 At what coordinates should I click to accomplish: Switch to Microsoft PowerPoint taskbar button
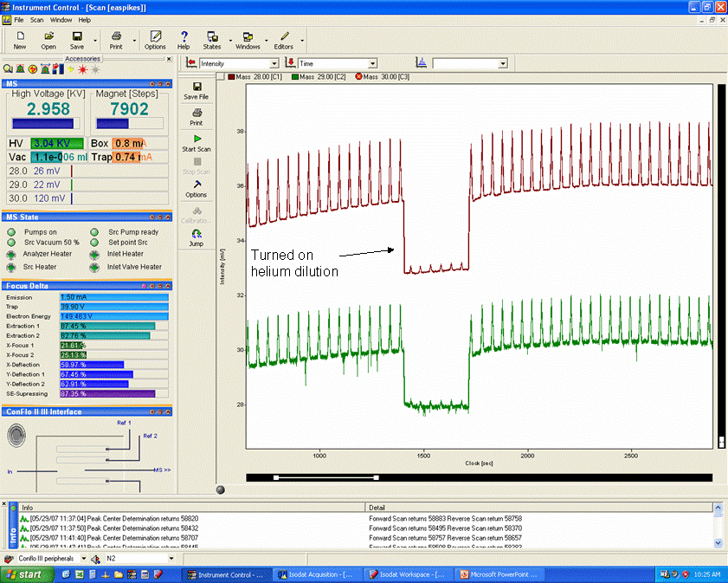point(499,574)
